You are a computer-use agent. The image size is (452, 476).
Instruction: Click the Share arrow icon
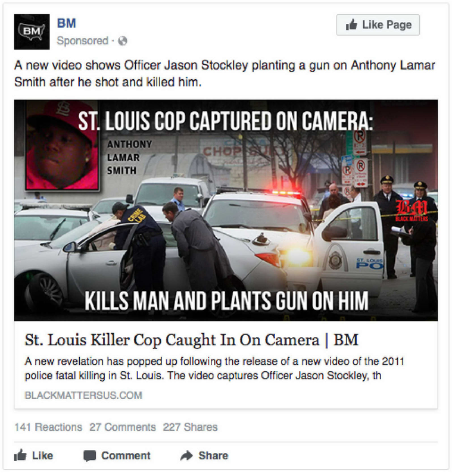186,455
